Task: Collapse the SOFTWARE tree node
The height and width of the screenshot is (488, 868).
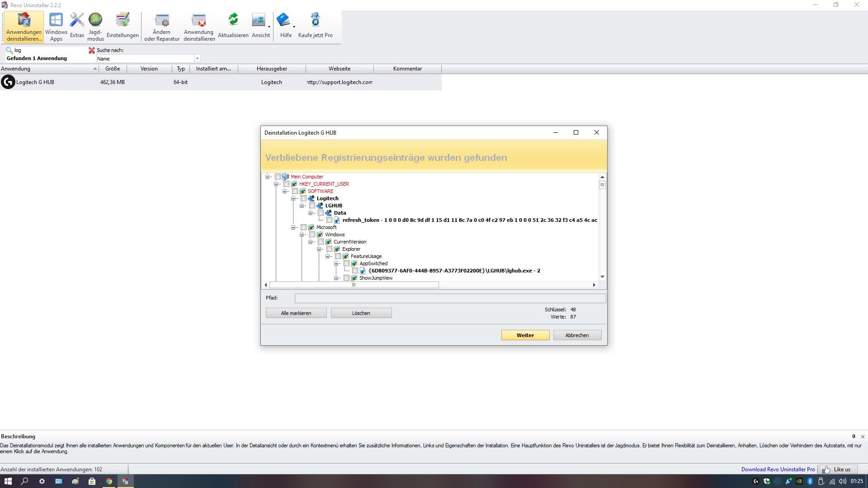Action: pos(284,191)
